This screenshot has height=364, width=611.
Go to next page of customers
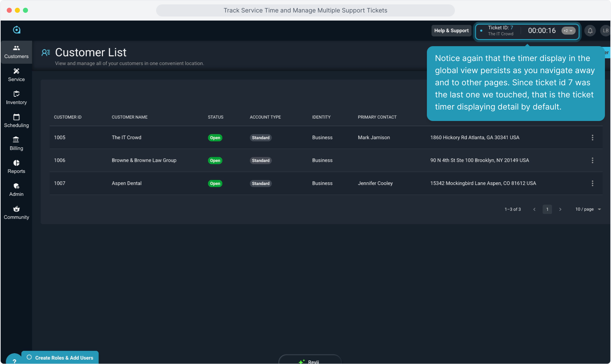point(560,209)
